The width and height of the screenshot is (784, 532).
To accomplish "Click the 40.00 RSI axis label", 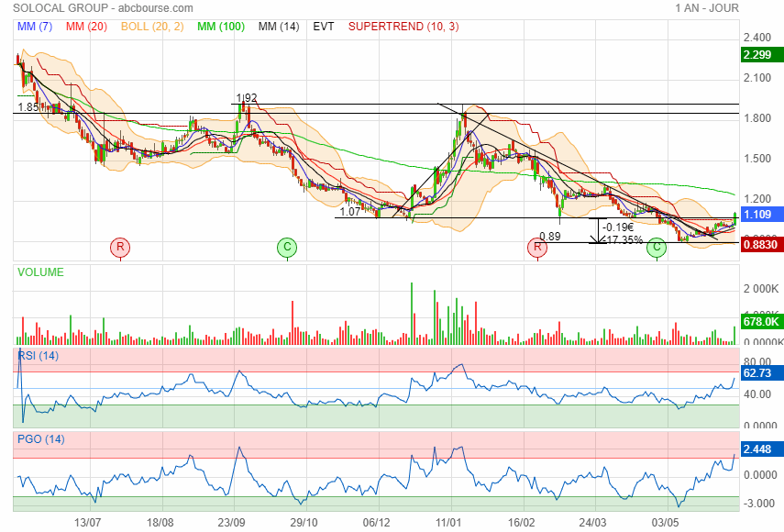I will pyautogui.click(x=757, y=394).
